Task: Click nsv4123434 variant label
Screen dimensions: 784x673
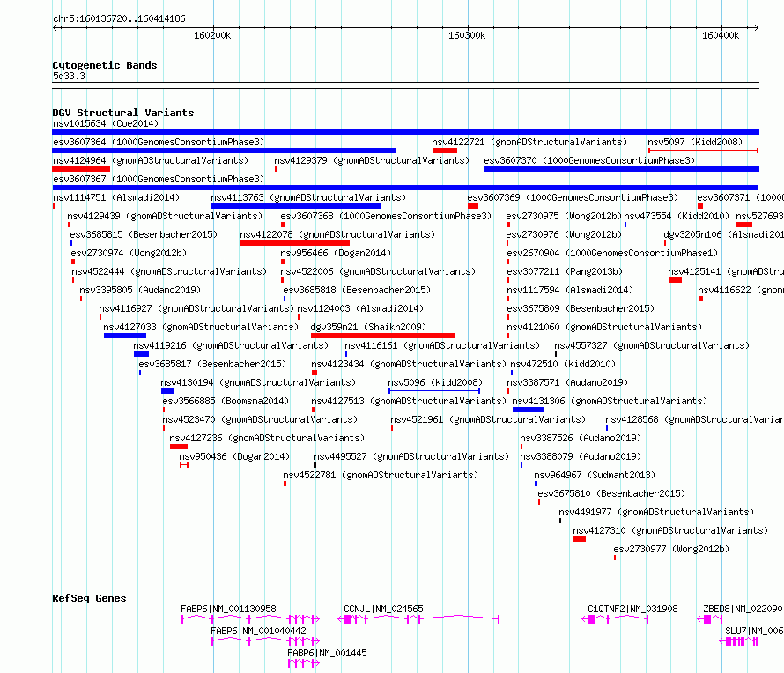Action: [409, 364]
